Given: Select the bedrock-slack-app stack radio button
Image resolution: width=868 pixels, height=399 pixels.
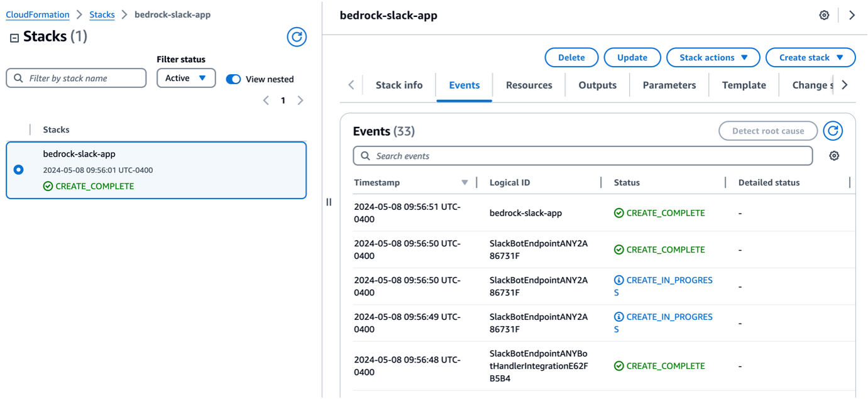Looking at the screenshot, I should [x=18, y=169].
